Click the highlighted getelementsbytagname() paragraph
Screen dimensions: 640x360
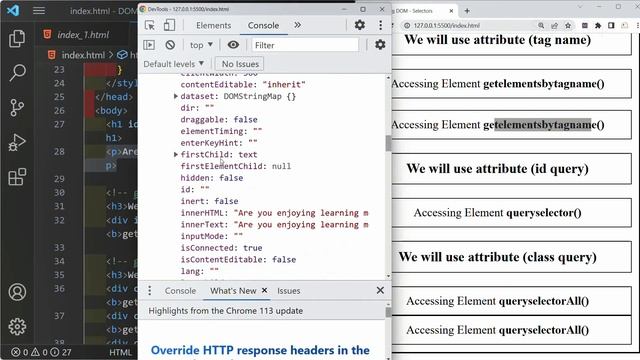click(511, 124)
